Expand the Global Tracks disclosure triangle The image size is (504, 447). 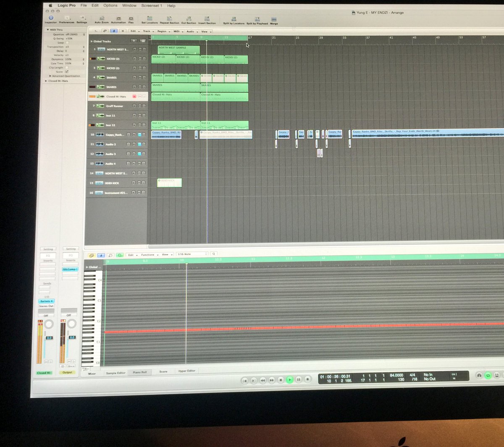(x=92, y=41)
